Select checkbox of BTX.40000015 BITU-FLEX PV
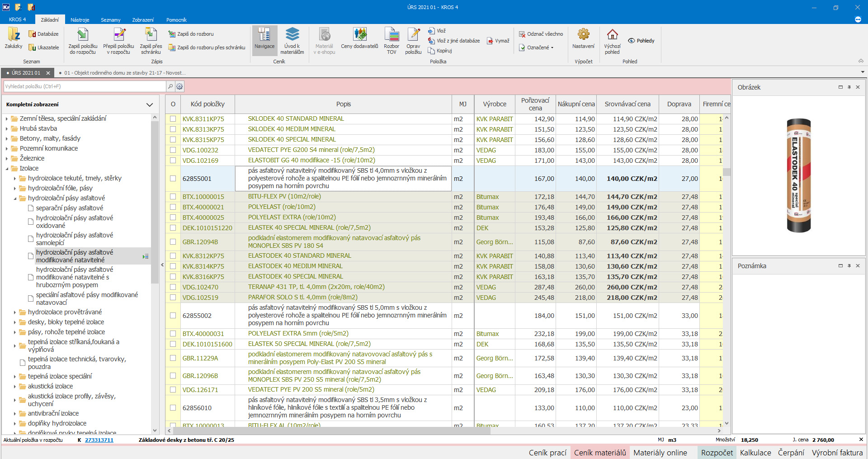Screen dimensions: 868x459 [x=173, y=197]
